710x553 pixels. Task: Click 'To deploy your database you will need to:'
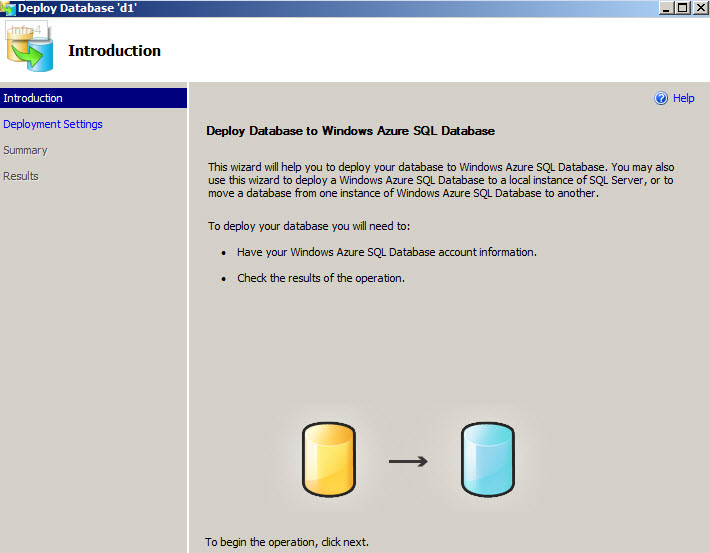[309, 226]
